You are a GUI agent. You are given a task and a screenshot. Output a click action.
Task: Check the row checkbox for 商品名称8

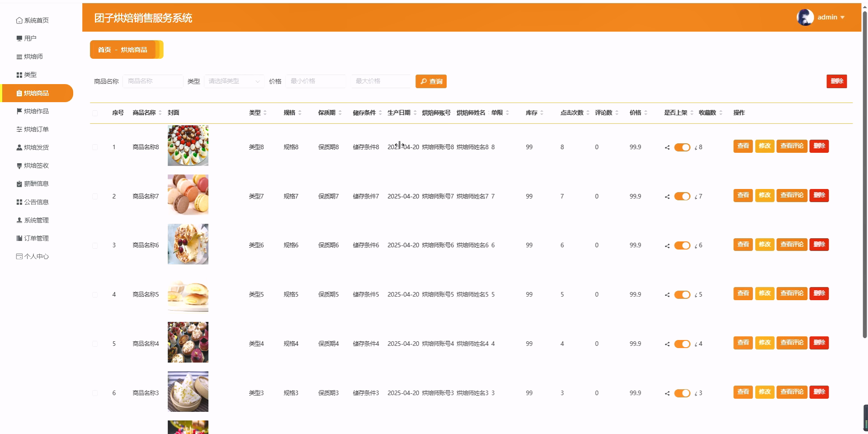pyautogui.click(x=95, y=147)
